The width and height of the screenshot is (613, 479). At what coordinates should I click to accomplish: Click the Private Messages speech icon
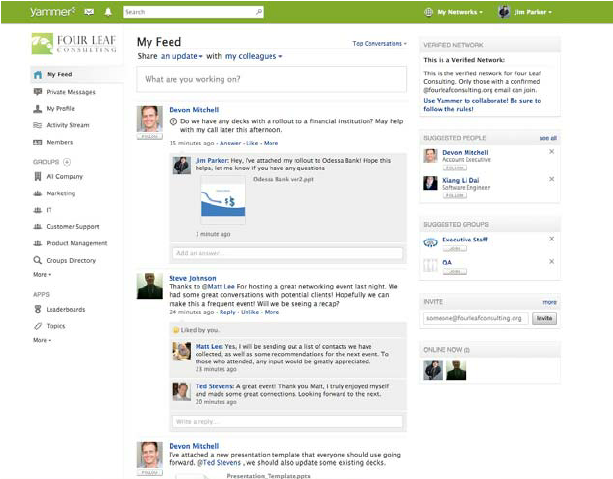38,92
